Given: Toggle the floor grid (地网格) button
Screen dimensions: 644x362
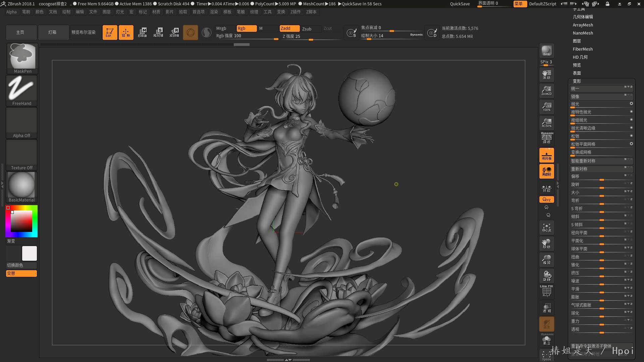Looking at the screenshot, I should (546, 155).
